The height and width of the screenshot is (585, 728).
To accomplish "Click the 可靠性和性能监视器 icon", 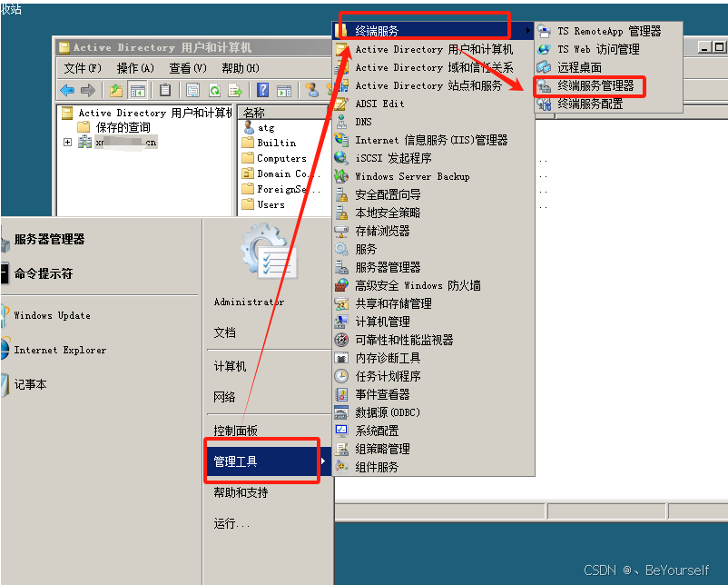I will tap(341, 340).
